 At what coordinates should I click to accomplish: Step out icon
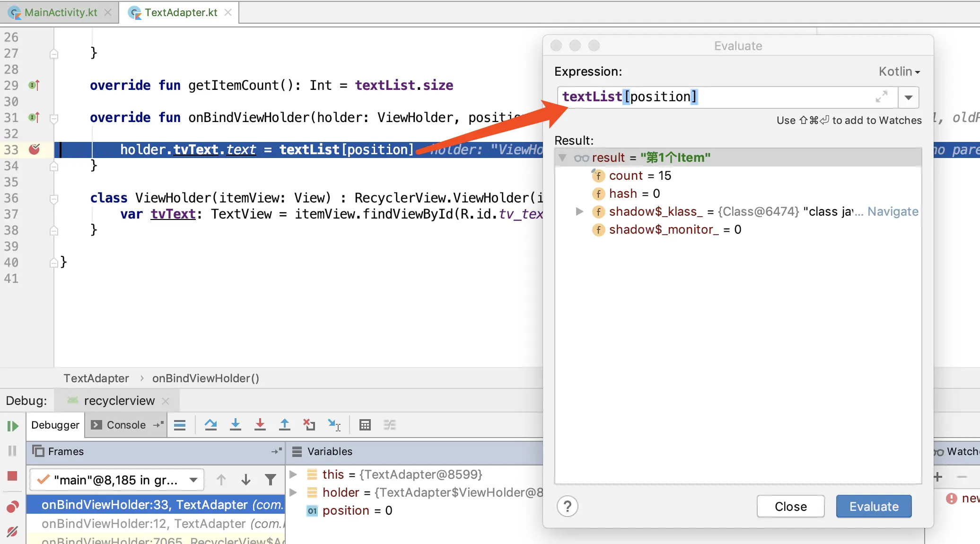tap(285, 425)
